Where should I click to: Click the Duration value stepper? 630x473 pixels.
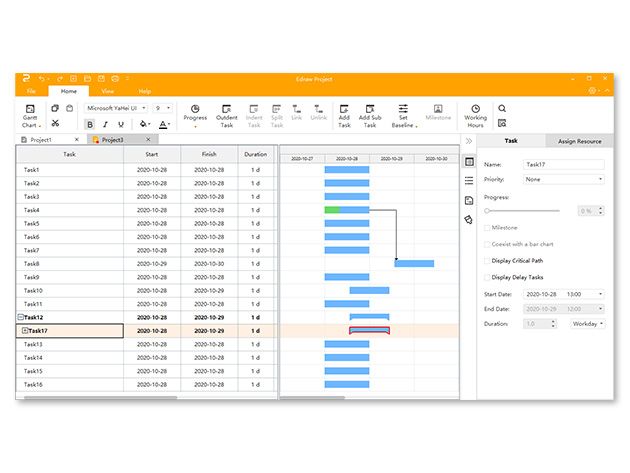(x=553, y=324)
